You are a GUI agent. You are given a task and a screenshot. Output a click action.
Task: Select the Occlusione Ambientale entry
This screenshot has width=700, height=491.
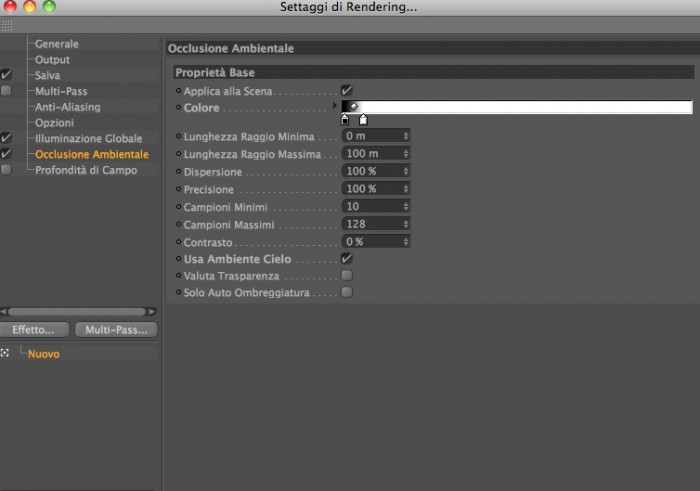pos(92,154)
